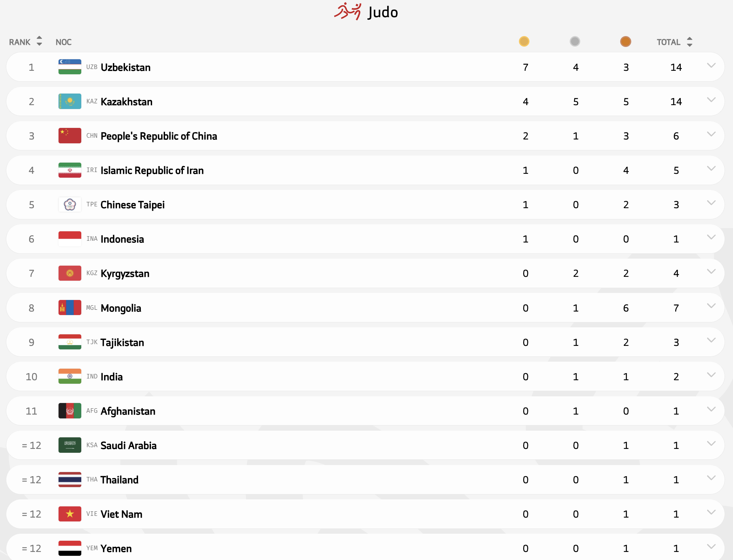The image size is (733, 560).
Task: Click the Kazakhstan flag icon
Action: coord(70,101)
